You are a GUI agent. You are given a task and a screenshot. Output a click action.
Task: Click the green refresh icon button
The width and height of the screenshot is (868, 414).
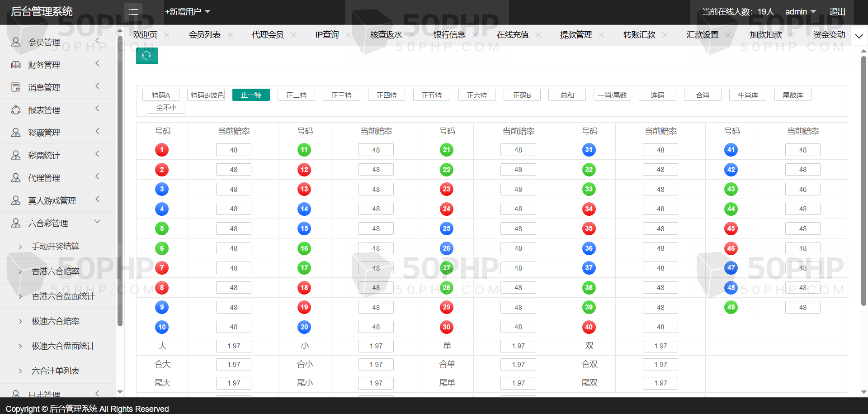coord(147,56)
